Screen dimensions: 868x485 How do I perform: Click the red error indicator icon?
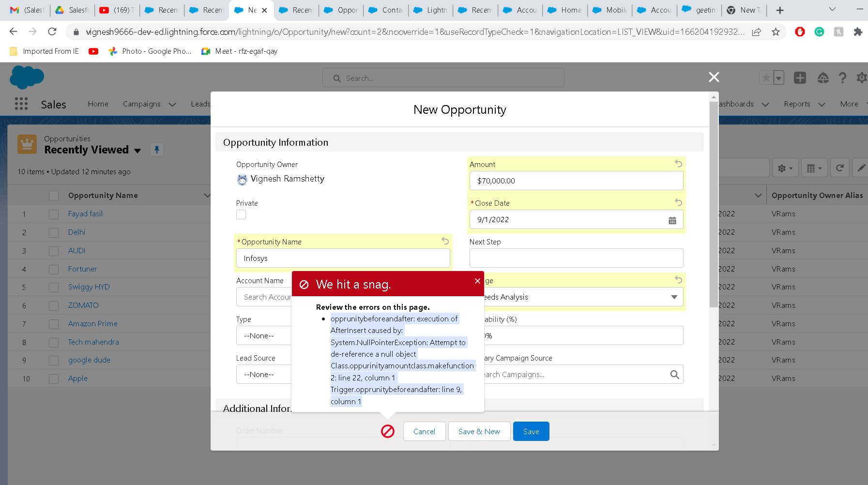[x=388, y=431]
